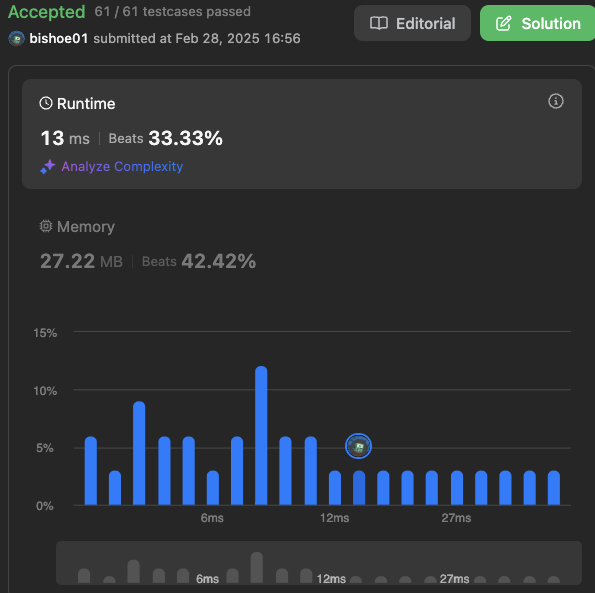Open the Analyze Complexity link

[x=122, y=167]
